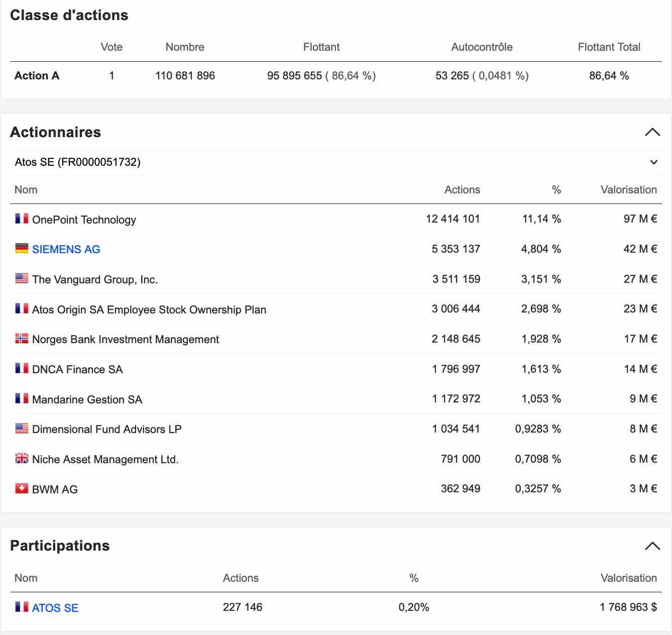This screenshot has width=672, height=635.
Task: Open the Atos SE (FR0000051732) dropdown
Action: tap(335, 162)
